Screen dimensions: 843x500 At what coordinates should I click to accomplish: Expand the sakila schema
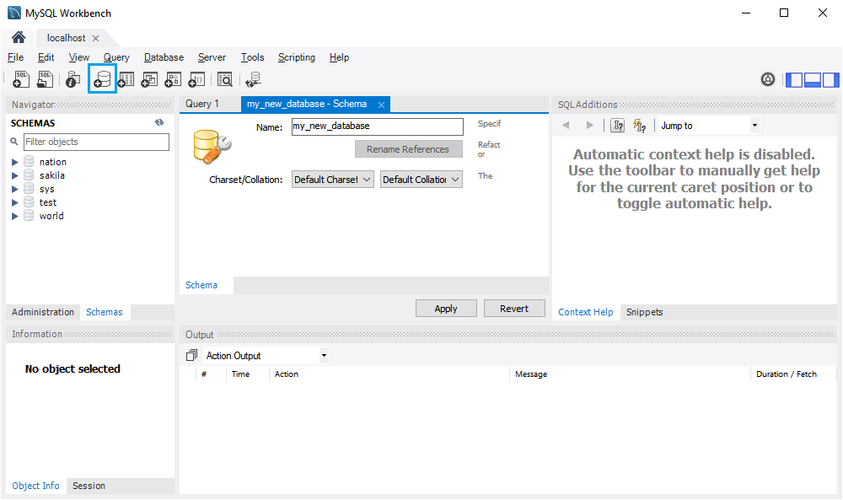15,175
